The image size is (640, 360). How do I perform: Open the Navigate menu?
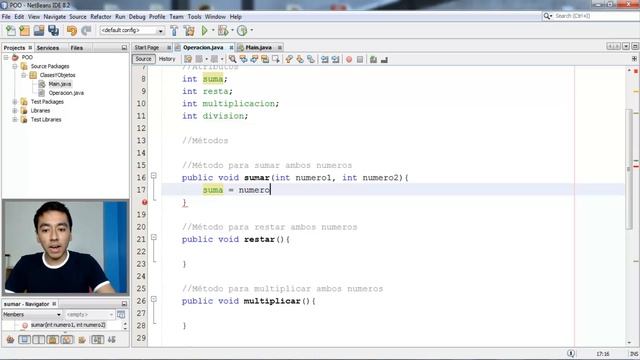54,17
